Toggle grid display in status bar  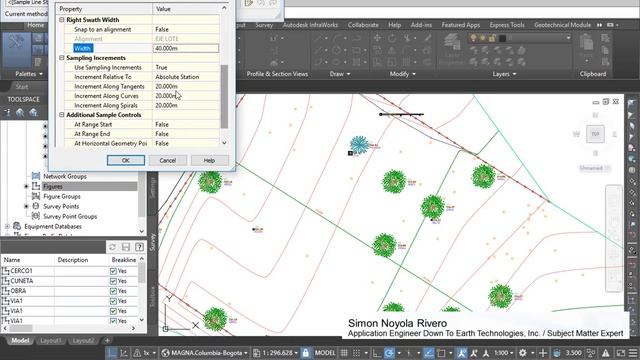pyautogui.click(x=344, y=353)
